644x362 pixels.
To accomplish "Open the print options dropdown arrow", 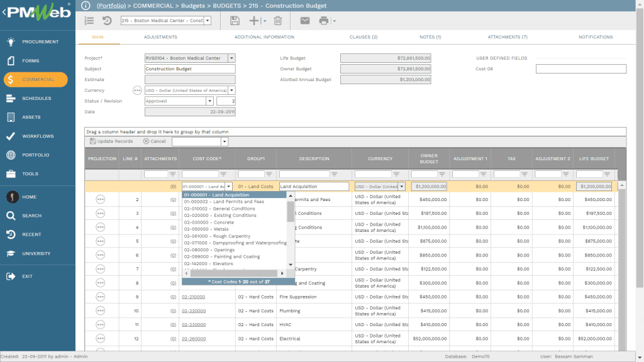I will coord(335,21).
